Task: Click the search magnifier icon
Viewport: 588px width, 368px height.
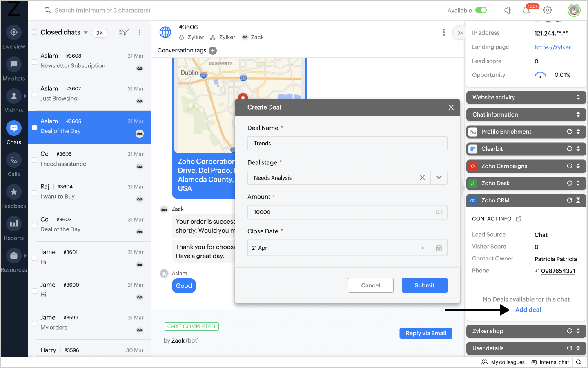Action: (x=48, y=10)
